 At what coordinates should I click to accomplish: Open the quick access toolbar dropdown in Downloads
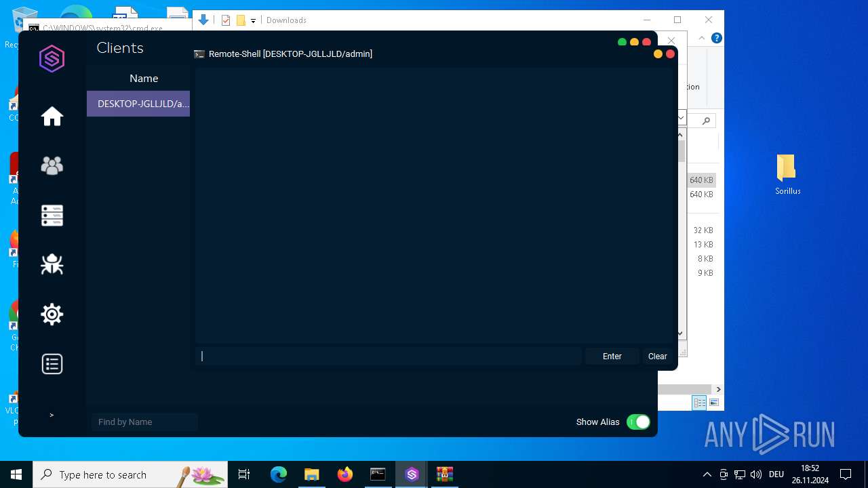[253, 21]
